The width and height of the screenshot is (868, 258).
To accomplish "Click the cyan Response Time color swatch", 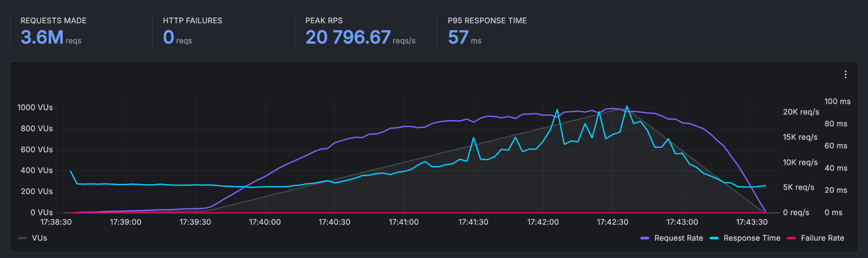I will tap(714, 238).
